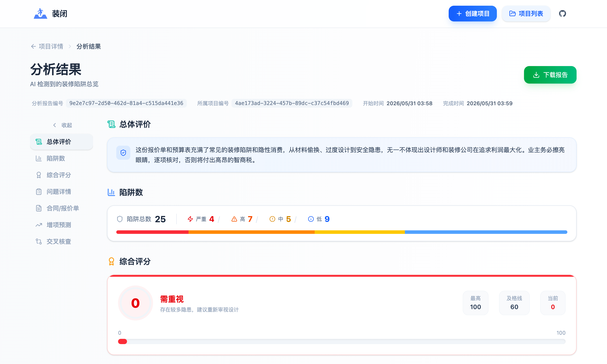Viewport: 607px width, 364px height.
Task: Select 增项预测 in the sidebar
Action: click(61, 225)
